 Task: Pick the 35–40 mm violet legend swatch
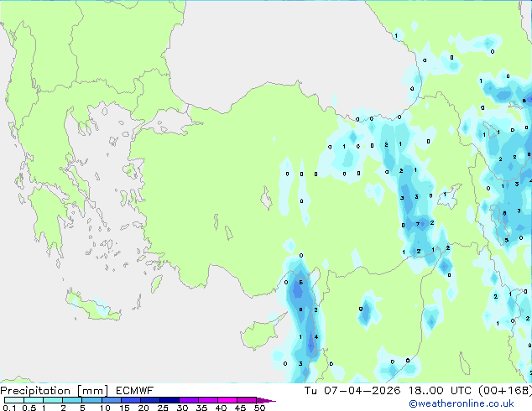pos(207,400)
